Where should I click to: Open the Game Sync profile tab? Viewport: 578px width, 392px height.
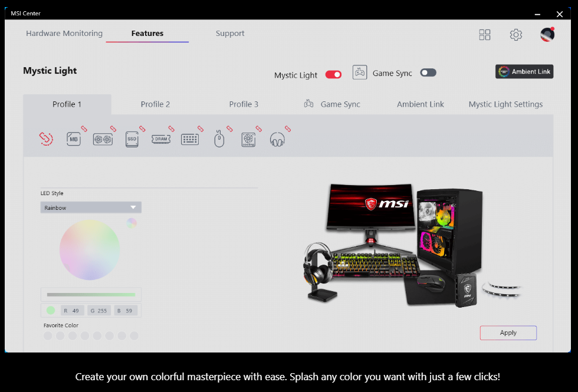coord(332,104)
